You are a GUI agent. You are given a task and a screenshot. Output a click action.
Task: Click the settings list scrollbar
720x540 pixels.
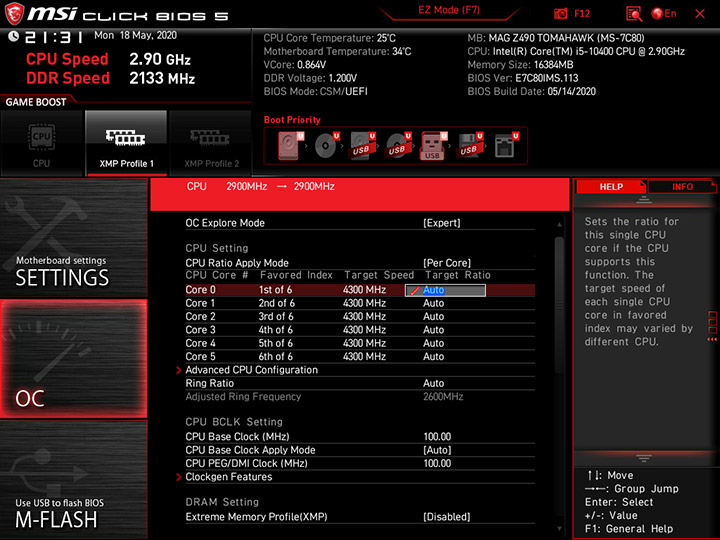tap(559, 305)
